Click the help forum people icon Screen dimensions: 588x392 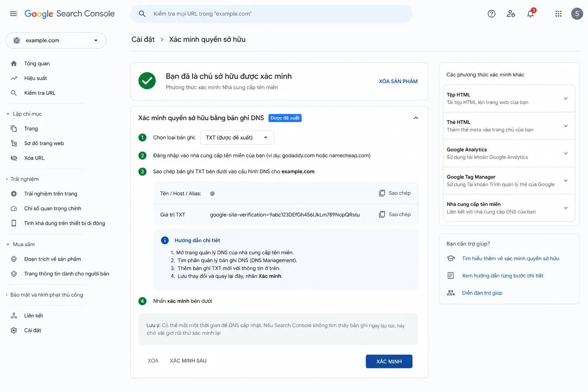tap(451, 293)
